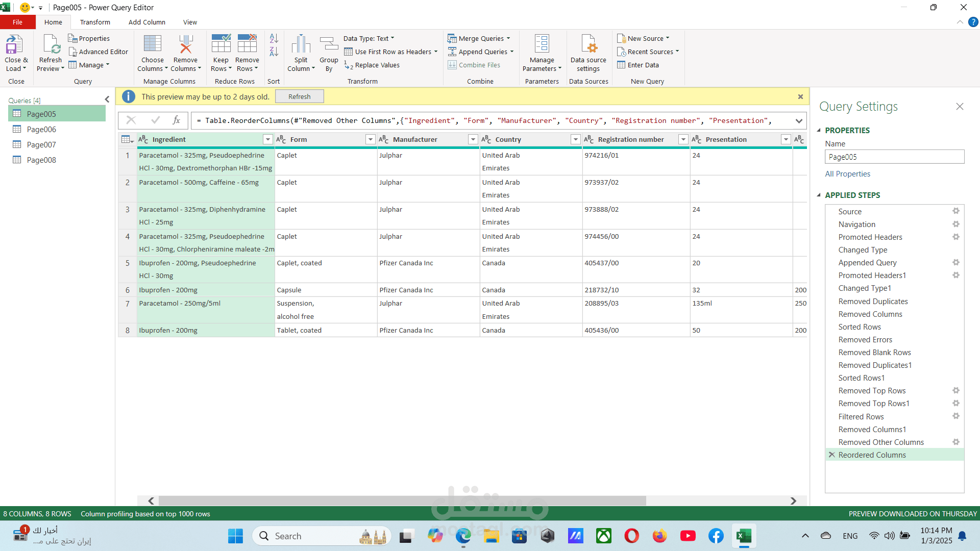
Task: Click the Close & Load icon
Action: pyautogui.click(x=14, y=44)
